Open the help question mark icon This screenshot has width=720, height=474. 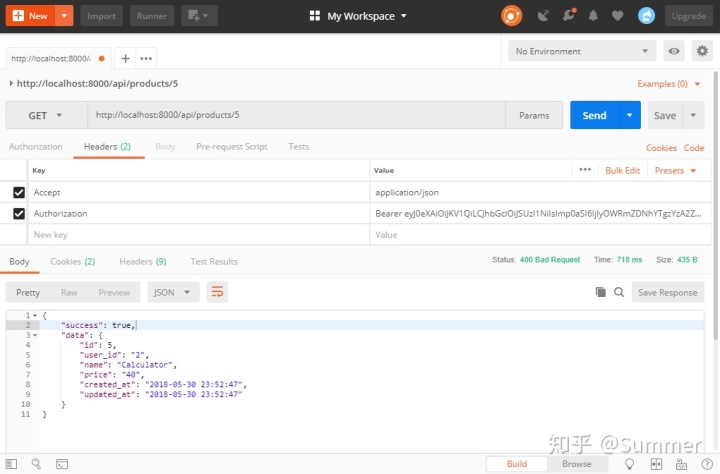pos(707,464)
